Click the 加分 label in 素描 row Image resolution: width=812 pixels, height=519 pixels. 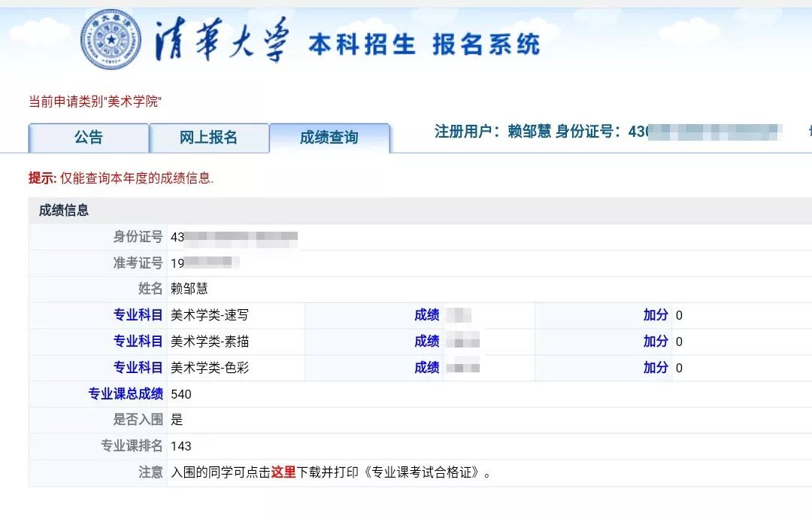(x=656, y=341)
